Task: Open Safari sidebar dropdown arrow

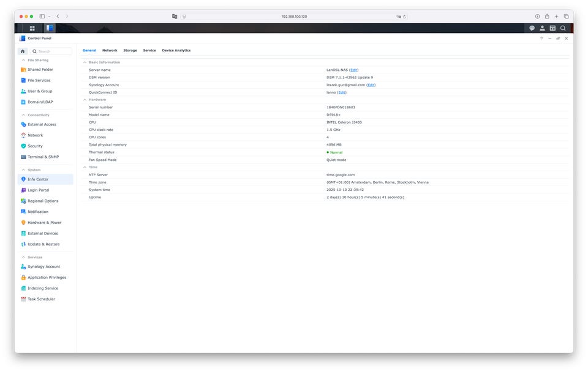Action: point(49,17)
